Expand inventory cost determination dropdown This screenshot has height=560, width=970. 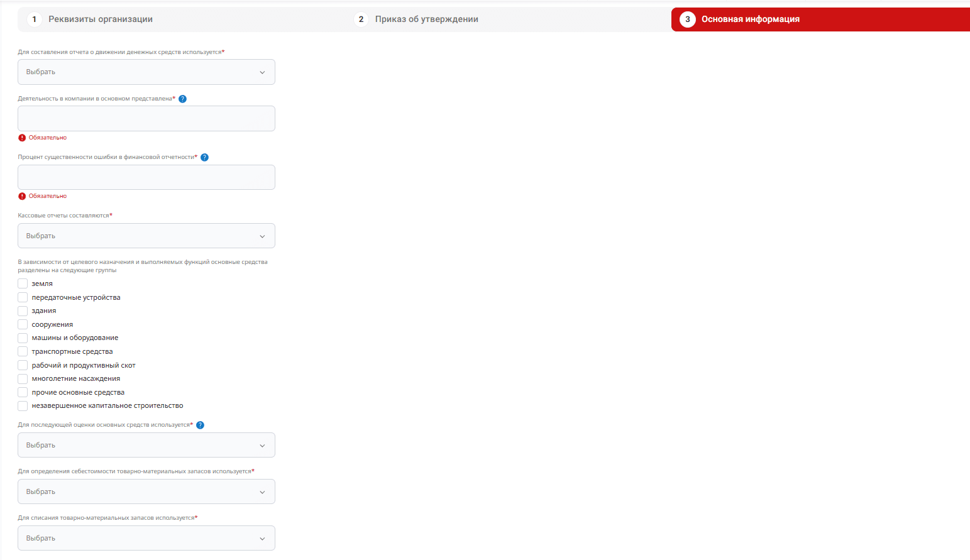pos(146,492)
